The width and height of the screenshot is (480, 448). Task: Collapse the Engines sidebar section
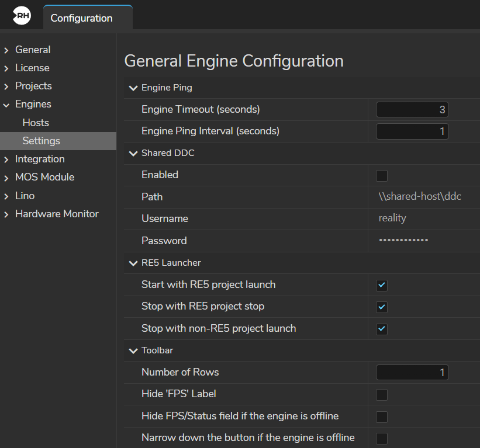coord(6,105)
